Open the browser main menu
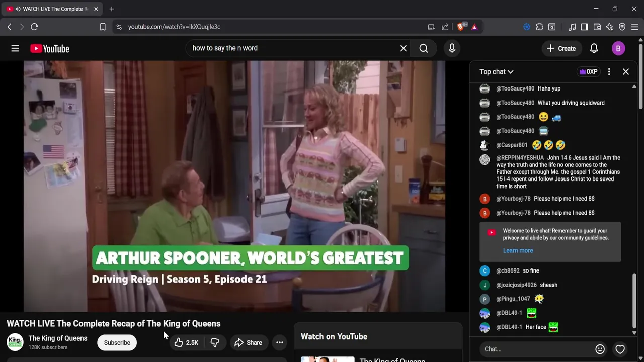This screenshot has height=362, width=644. pyautogui.click(x=634, y=27)
